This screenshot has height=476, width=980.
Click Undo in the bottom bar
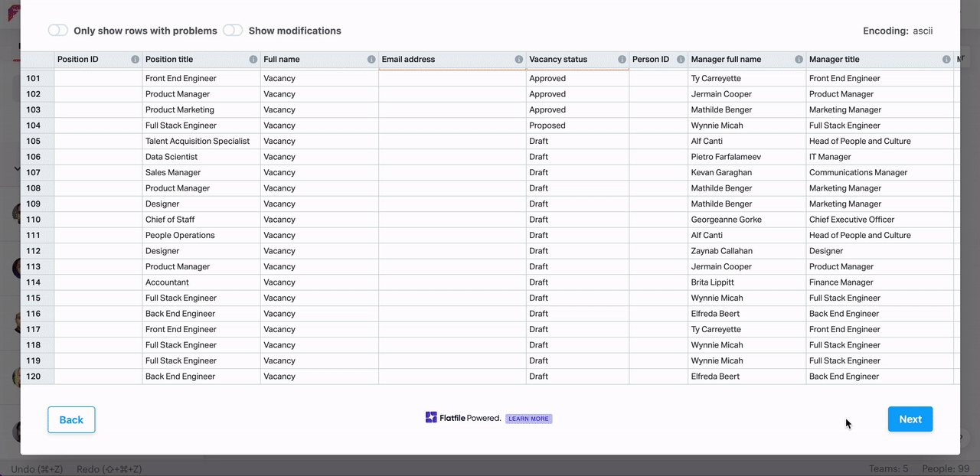37,469
